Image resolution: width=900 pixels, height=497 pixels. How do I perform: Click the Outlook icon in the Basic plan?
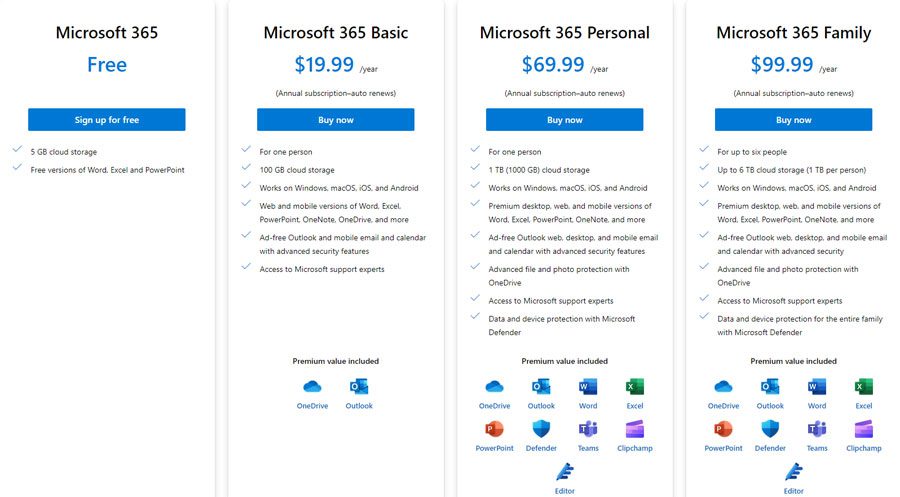click(359, 387)
